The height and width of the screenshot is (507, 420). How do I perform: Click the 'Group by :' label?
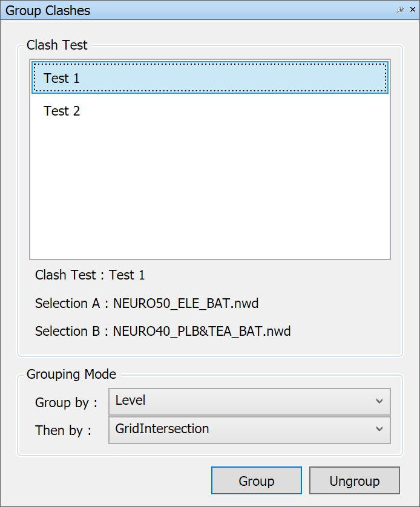[66, 402]
